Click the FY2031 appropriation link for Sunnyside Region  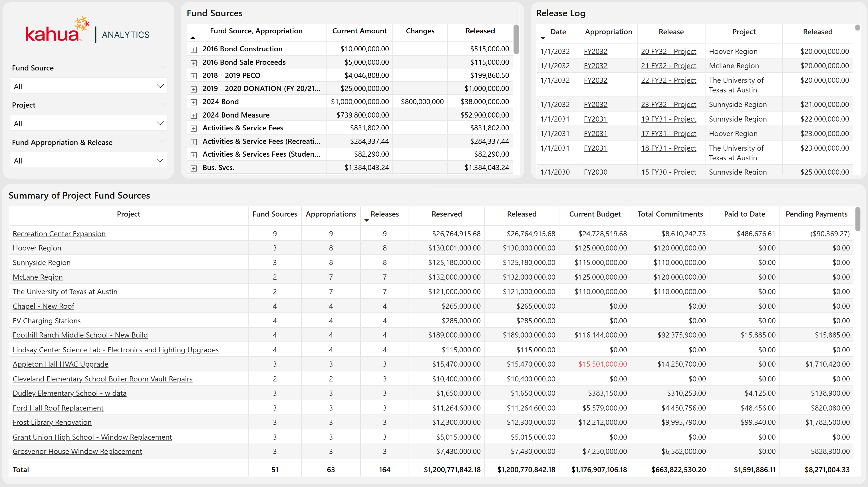[x=595, y=119]
